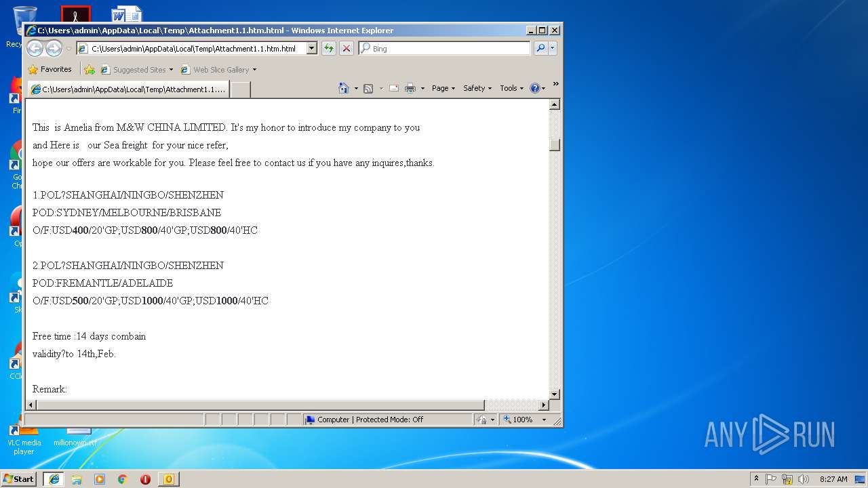Open the Tools menu

click(x=512, y=88)
